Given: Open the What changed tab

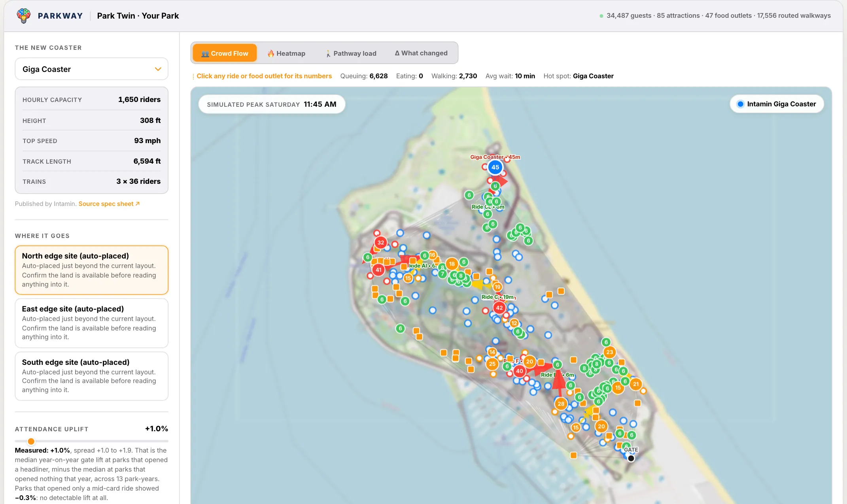Looking at the screenshot, I should coord(421,53).
